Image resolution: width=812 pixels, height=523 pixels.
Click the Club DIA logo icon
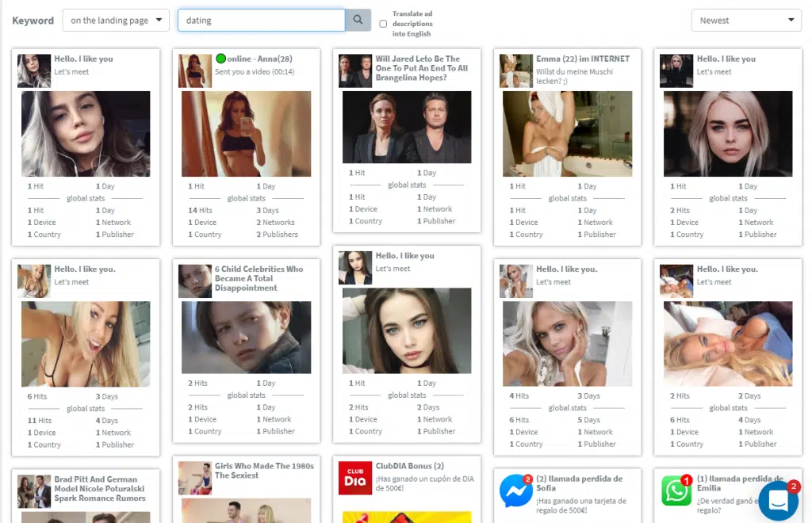(355, 478)
